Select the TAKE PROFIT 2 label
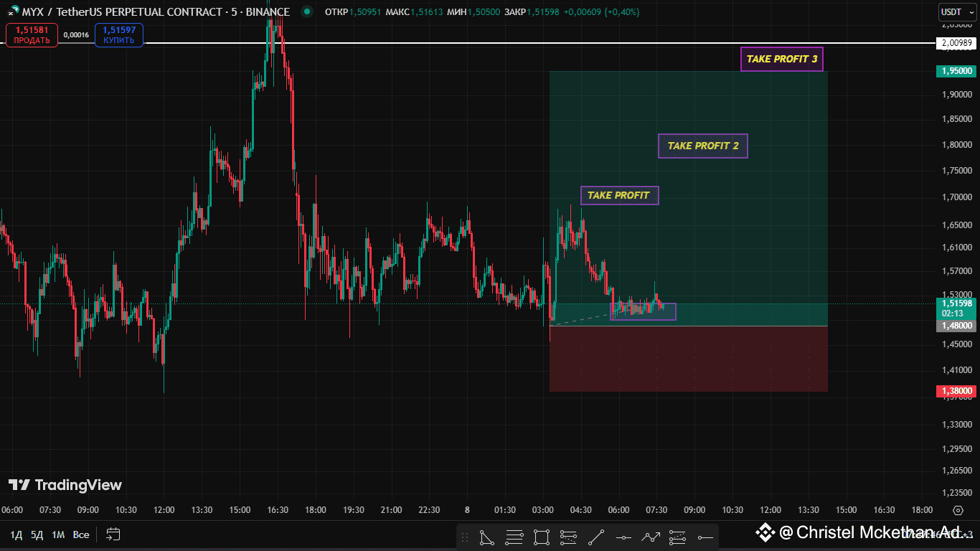 pyautogui.click(x=703, y=146)
